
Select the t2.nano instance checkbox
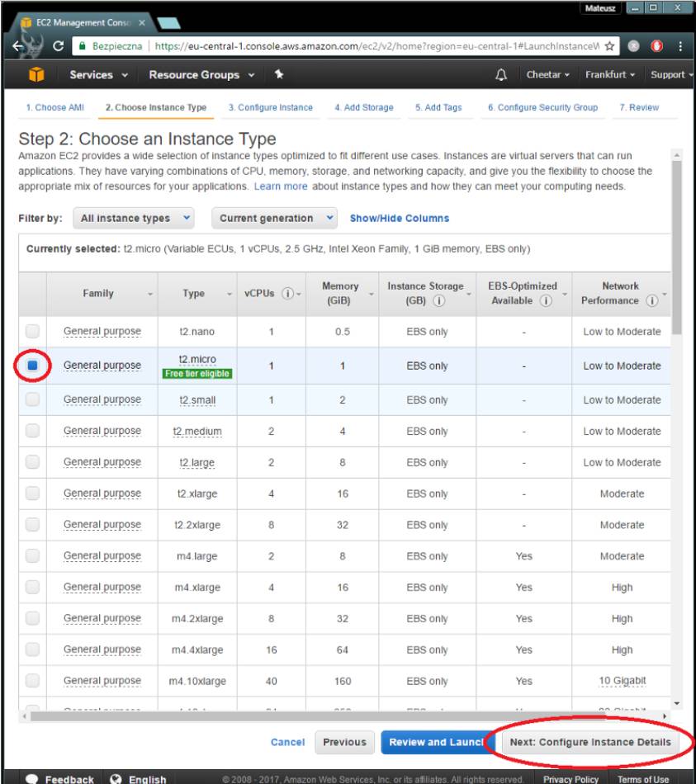tap(32, 332)
